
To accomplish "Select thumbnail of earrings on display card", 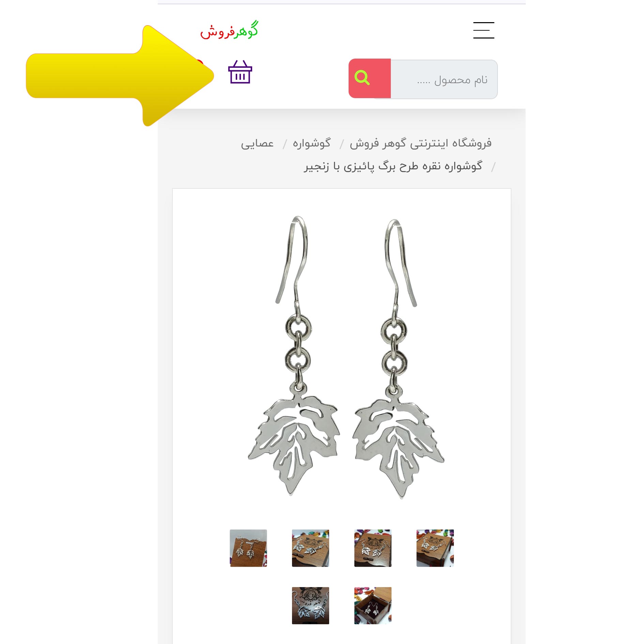I will (248, 548).
